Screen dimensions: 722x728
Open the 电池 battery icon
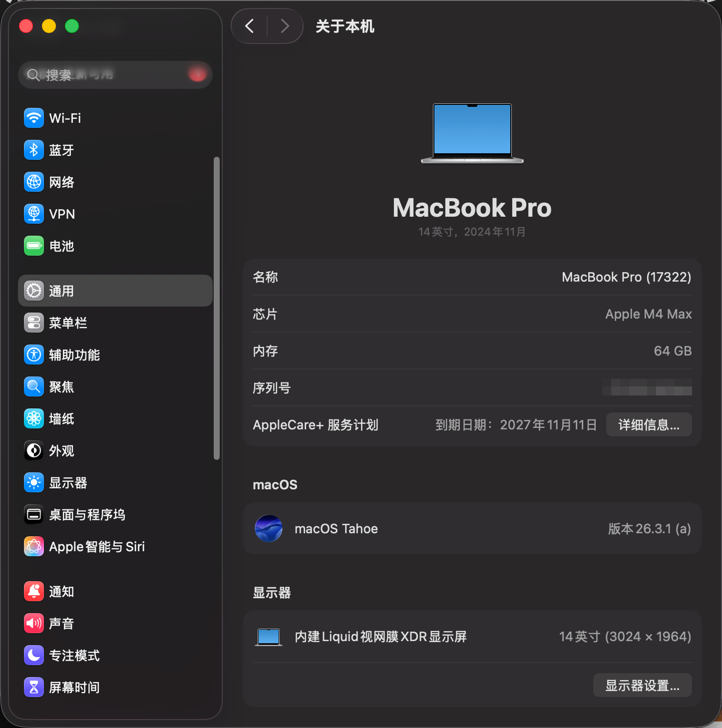coord(34,246)
